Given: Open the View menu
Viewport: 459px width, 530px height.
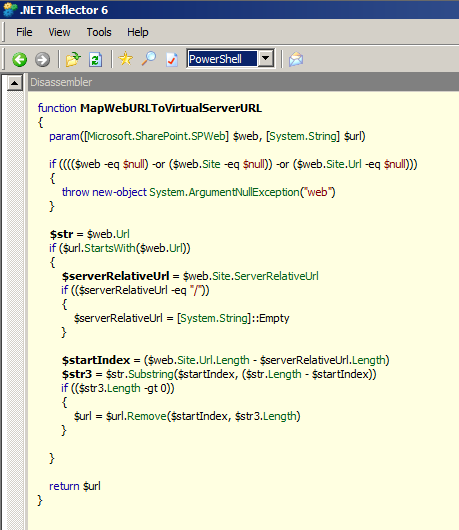Looking at the screenshot, I should 59,32.
